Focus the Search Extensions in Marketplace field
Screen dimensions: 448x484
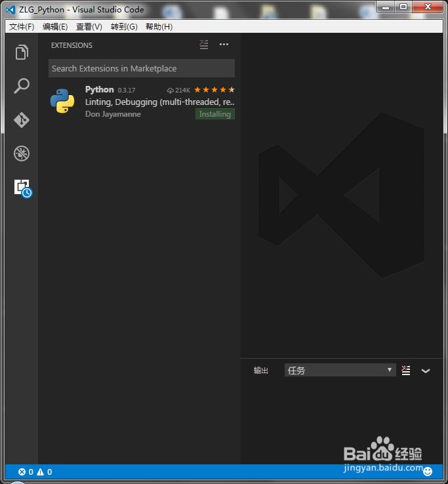coord(142,68)
